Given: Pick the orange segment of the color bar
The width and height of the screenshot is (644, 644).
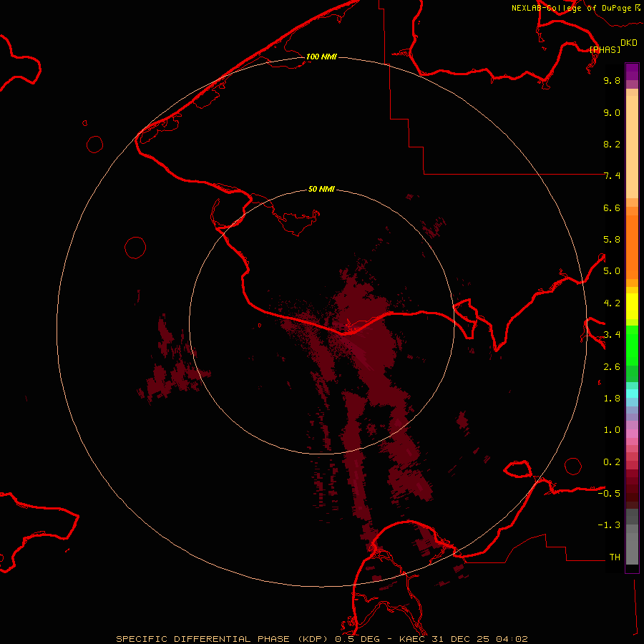Looking at the screenshot, I should tap(632, 248).
